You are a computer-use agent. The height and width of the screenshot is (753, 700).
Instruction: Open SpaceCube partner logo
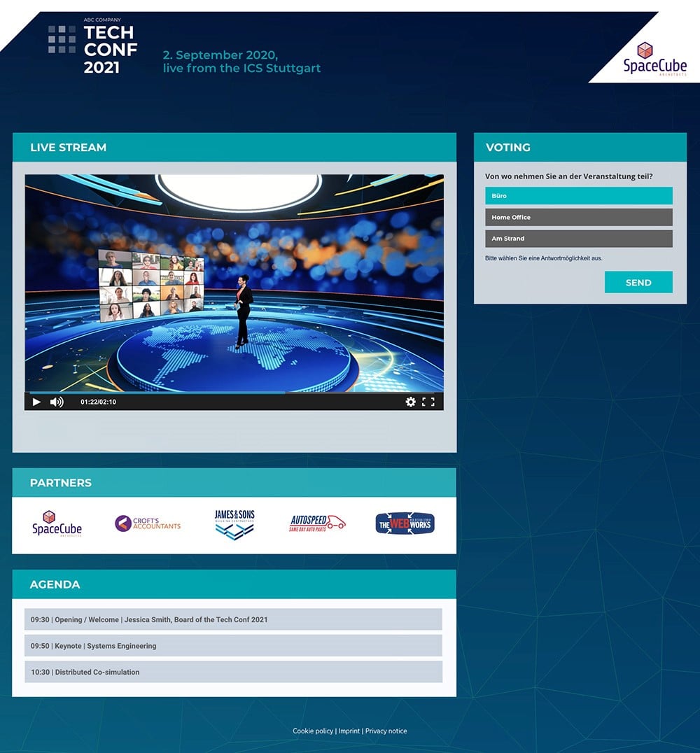click(57, 523)
